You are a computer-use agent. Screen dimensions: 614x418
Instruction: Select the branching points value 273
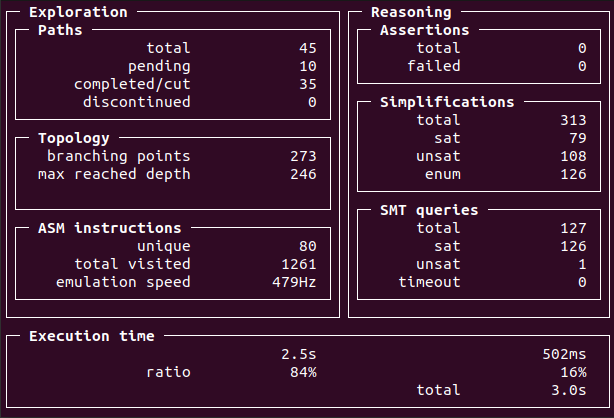coord(303,156)
